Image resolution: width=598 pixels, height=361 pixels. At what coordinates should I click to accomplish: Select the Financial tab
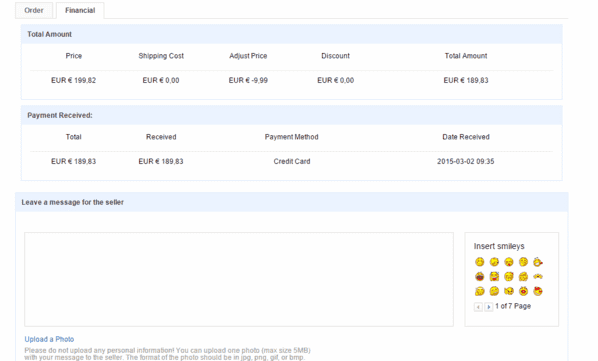[x=80, y=10]
